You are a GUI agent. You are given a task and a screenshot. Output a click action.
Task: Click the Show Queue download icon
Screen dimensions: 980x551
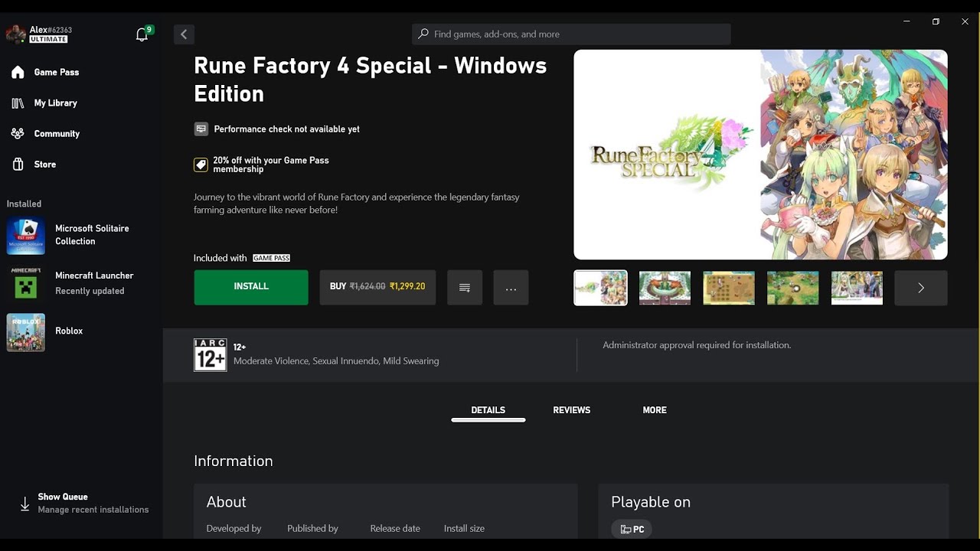(24, 504)
